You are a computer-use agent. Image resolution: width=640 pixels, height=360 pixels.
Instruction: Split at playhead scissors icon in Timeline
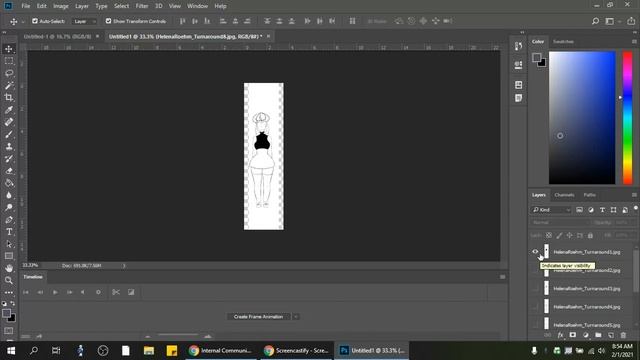click(116, 292)
